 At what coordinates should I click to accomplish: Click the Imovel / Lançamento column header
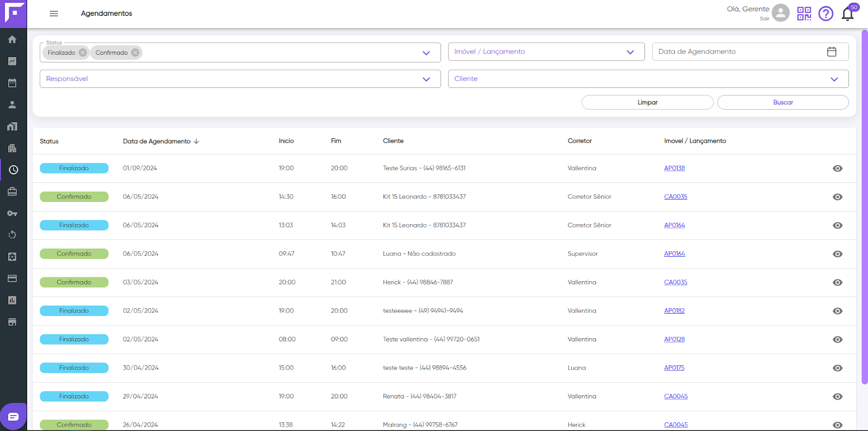tap(695, 141)
